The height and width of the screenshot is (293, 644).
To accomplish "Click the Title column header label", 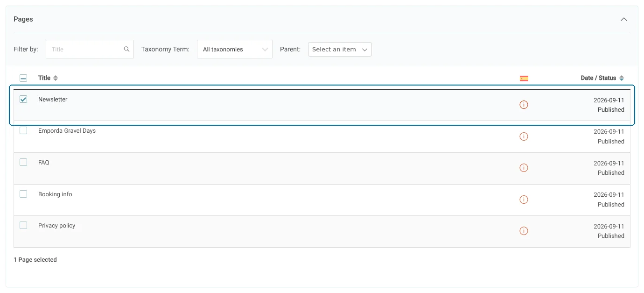I will (44, 78).
